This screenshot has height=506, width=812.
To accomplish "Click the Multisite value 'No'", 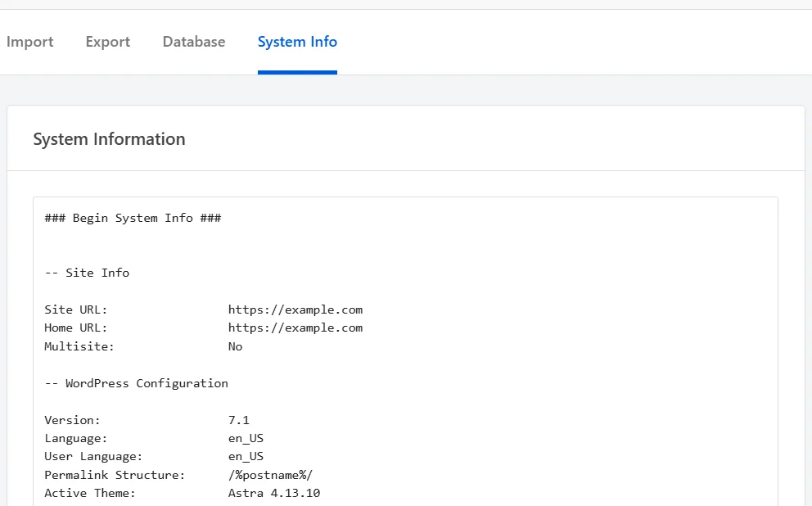I will [x=235, y=346].
